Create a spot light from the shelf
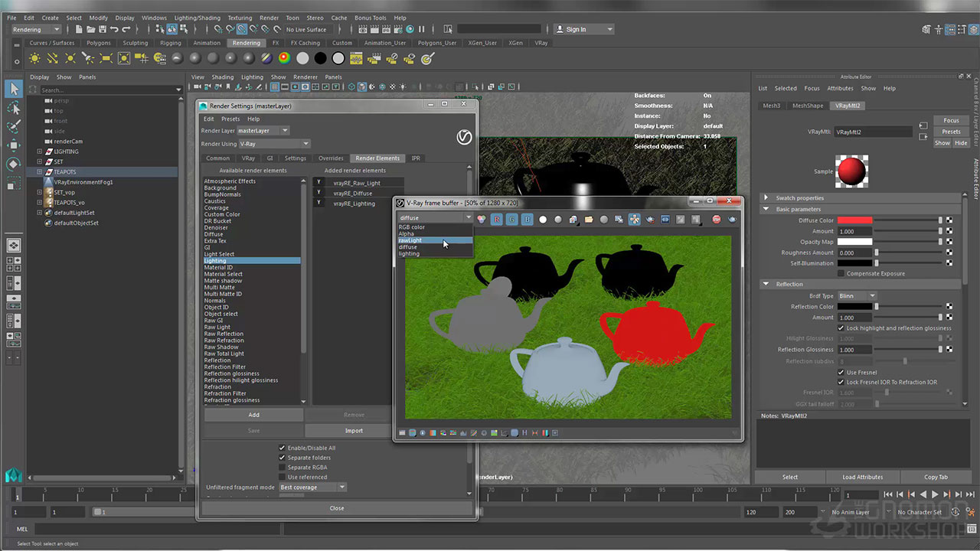Viewport: 980px width, 551px height. (88, 58)
